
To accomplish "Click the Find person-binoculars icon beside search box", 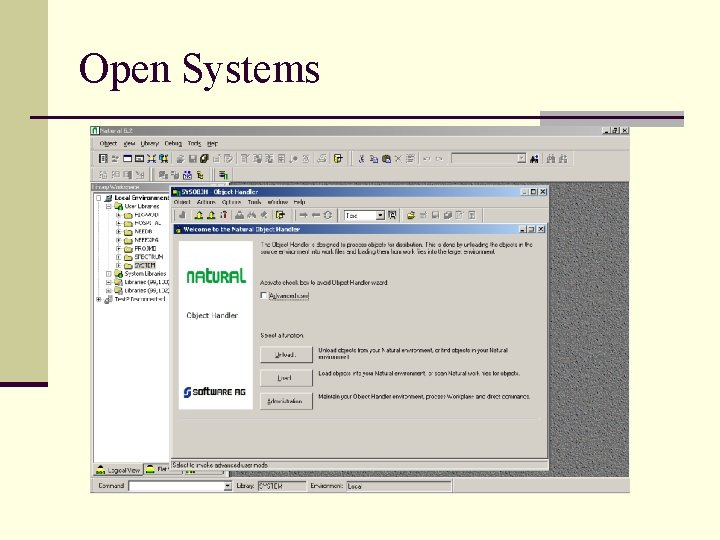I will [534, 159].
